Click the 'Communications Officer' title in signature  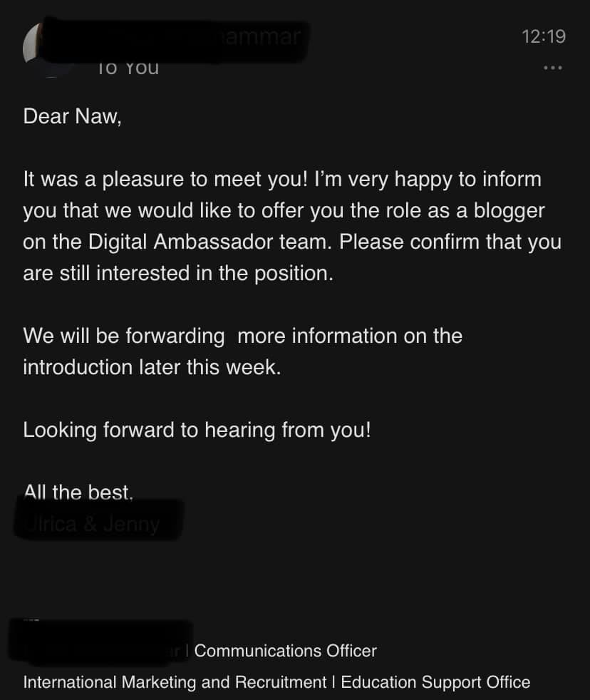tap(285, 651)
